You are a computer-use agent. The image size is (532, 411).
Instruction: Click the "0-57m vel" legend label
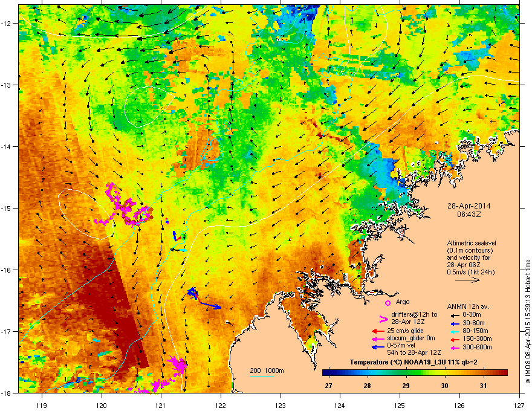click(401, 346)
